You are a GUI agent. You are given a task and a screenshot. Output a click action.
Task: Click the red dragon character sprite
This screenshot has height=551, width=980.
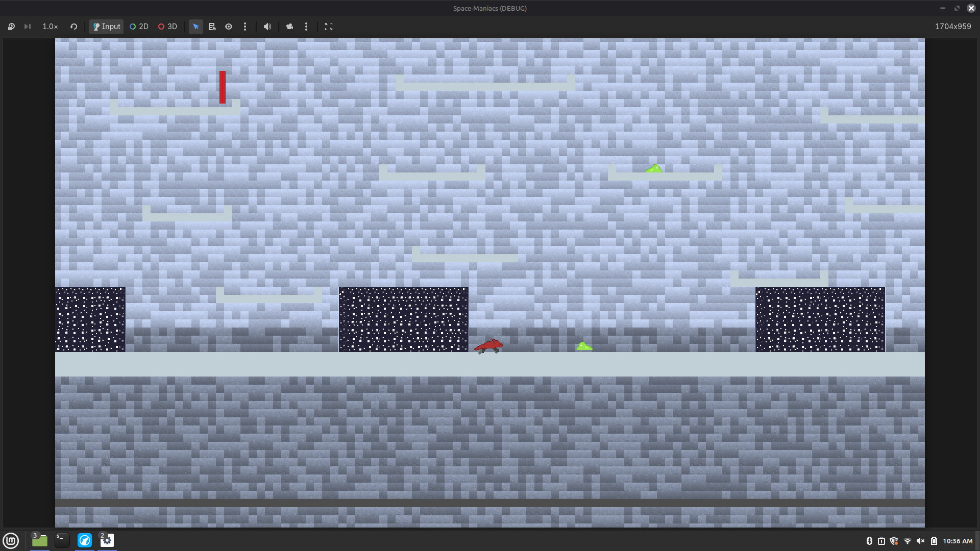coord(489,346)
